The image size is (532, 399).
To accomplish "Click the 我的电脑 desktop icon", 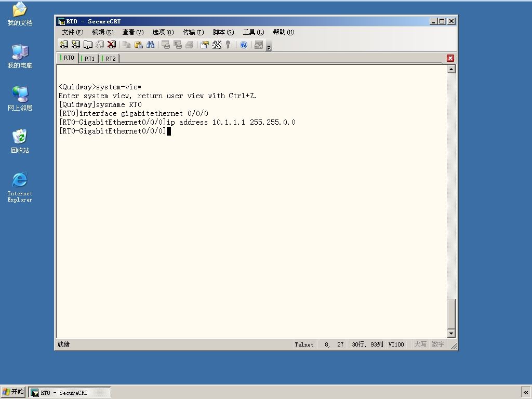I will (20, 56).
